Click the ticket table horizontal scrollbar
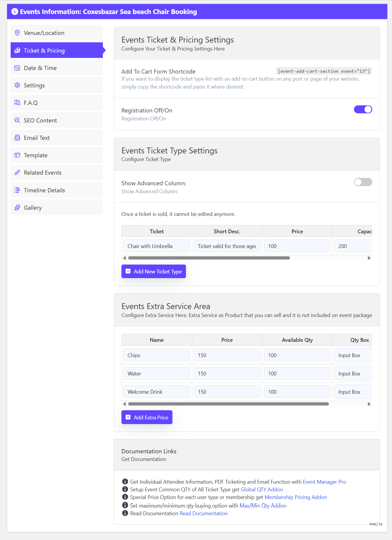This screenshot has width=392, height=540. click(x=209, y=258)
